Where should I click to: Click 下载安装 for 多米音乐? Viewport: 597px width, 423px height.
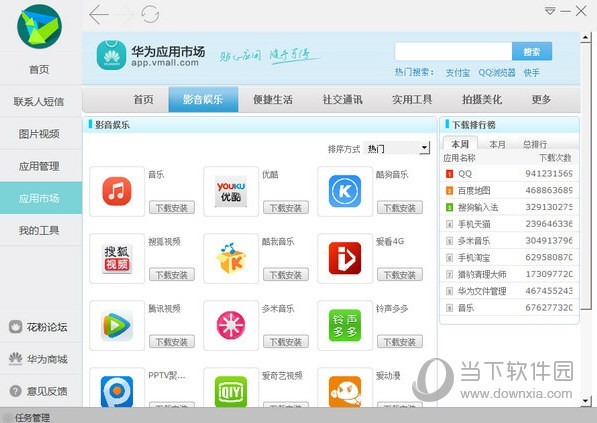pos(286,342)
